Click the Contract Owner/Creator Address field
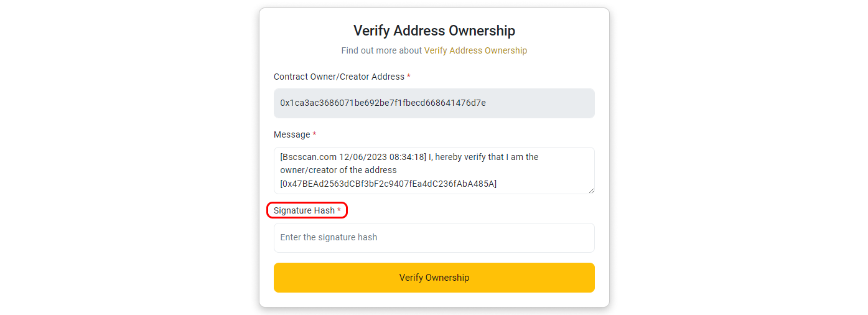This screenshot has width=868, height=315. pyautogui.click(x=434, y=103)
